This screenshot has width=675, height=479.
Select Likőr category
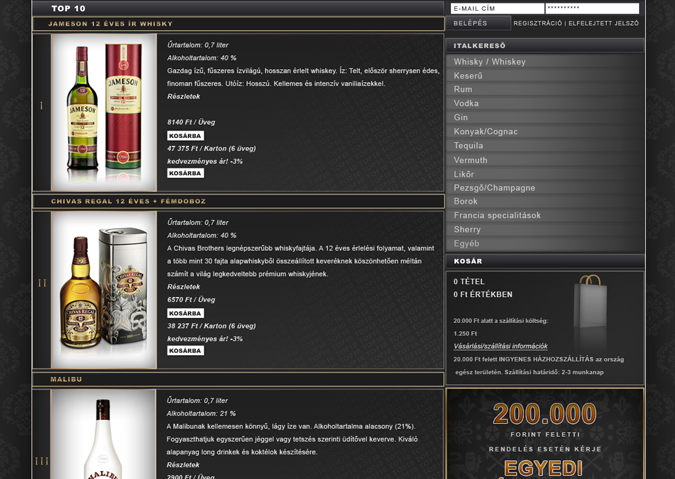coord(545,174)
